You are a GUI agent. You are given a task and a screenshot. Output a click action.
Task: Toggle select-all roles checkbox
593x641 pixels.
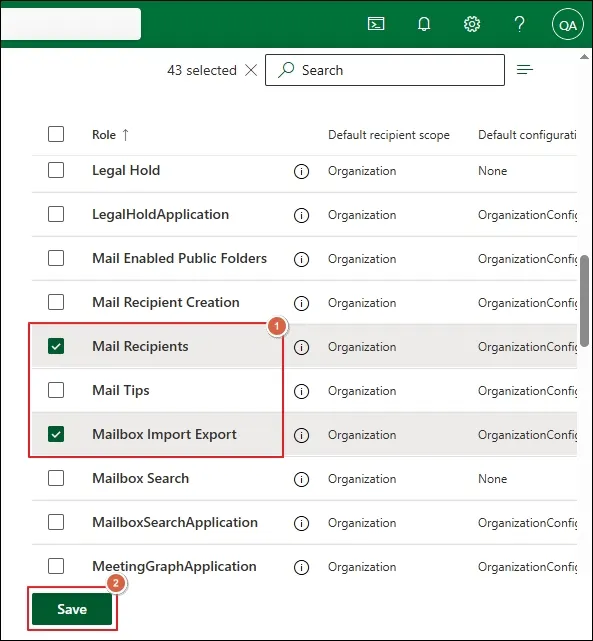tap(56, 134)
